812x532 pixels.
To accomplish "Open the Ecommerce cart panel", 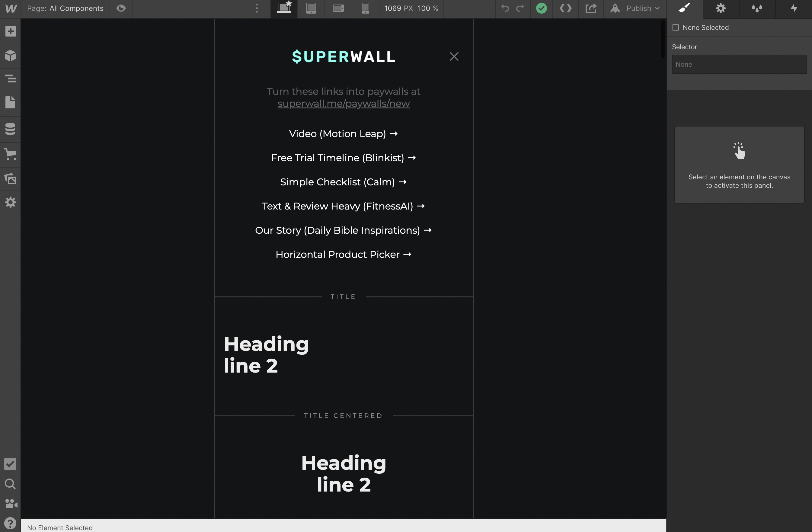I will coord(10,154).
